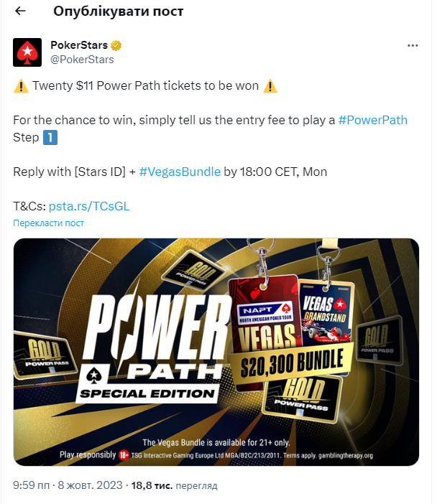Open the @PokerStars handle
The width and height of the screenshot is (437, 504).
point(82,60)
